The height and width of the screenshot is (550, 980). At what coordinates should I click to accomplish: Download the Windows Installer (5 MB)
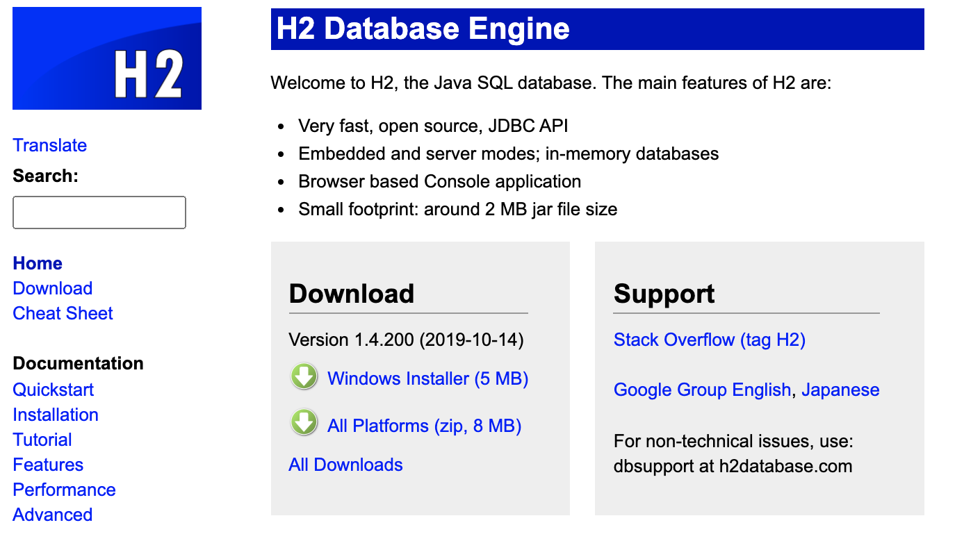point(428,378)
